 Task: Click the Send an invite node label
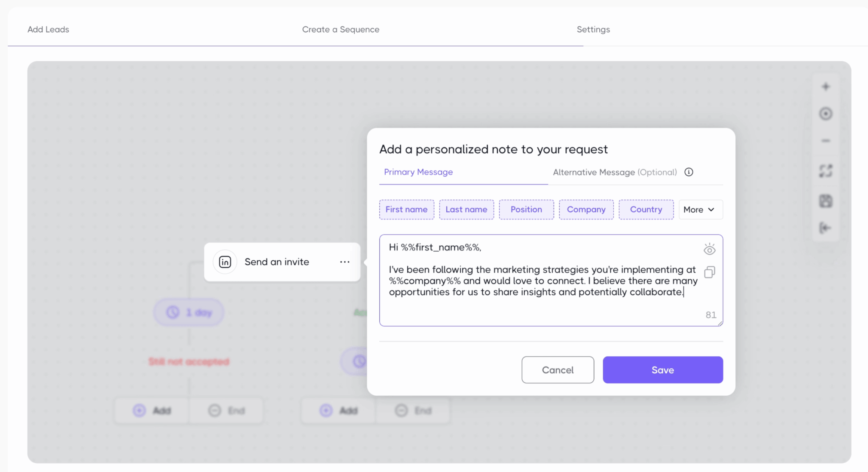pyautogui.click(x=277, y=262)
